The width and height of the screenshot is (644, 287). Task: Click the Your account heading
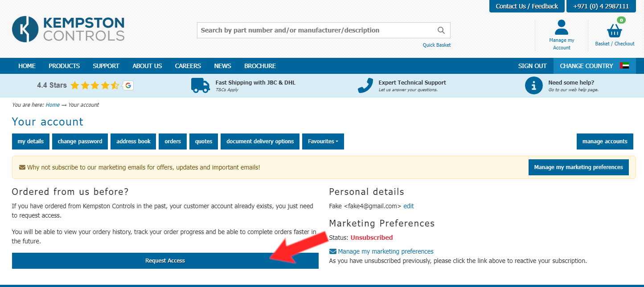[48, 122]
